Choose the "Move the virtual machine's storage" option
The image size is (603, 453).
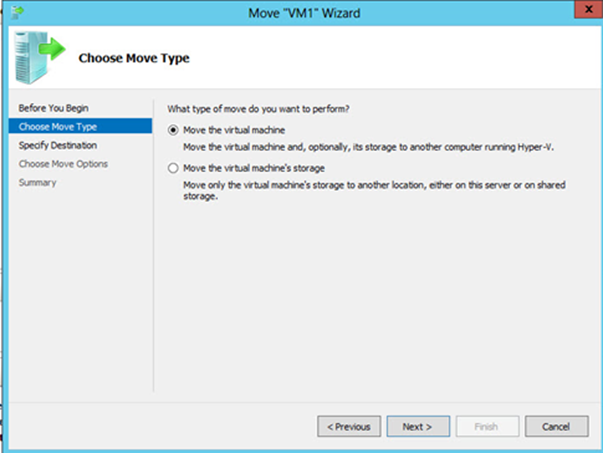tap(175, 168)
